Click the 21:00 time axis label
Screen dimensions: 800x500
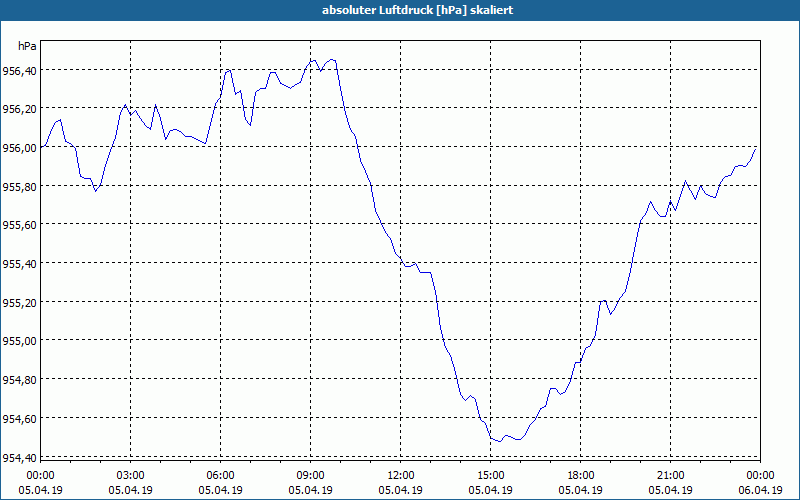670,476
